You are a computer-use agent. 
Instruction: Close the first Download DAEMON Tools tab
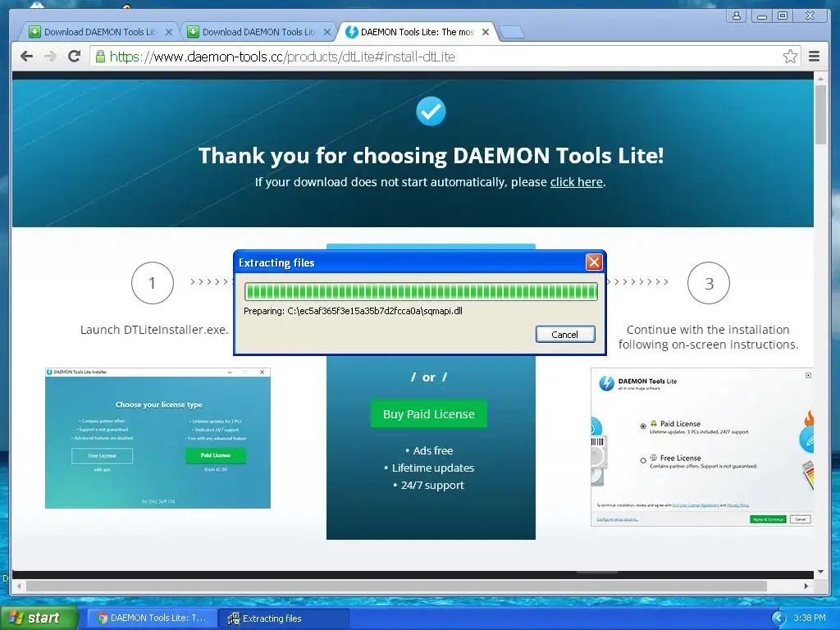[169, 32]
